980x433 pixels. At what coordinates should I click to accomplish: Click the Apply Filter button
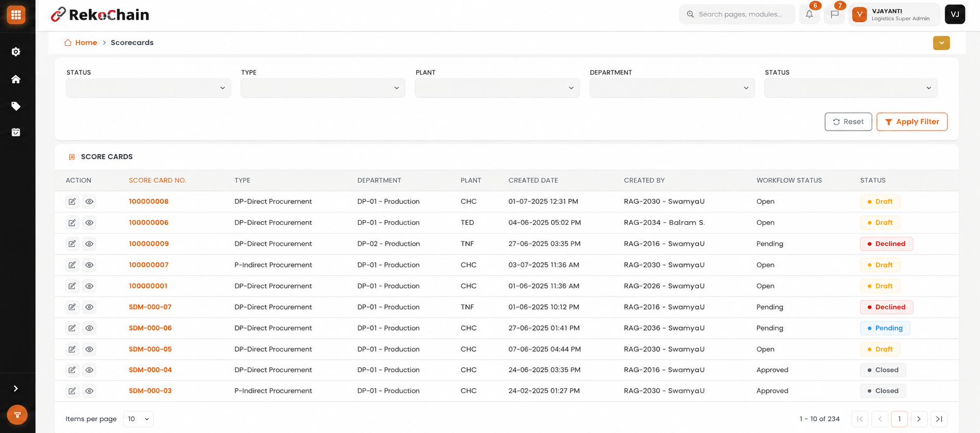(912, 121)
